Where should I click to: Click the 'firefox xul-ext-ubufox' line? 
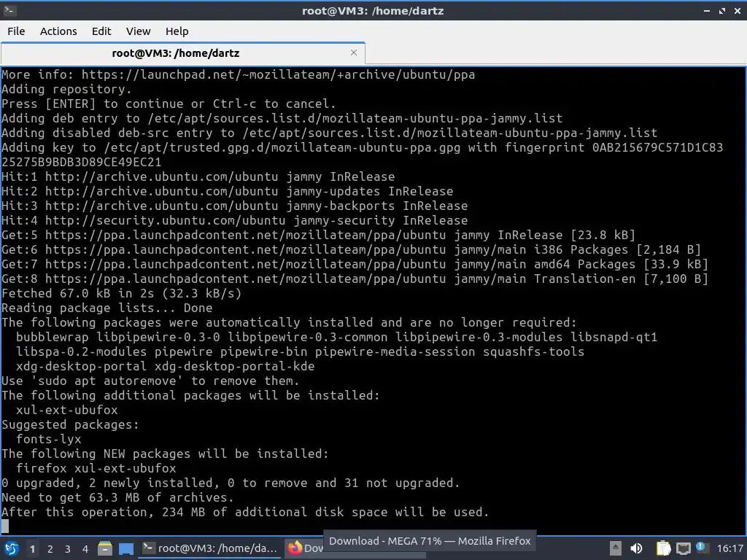pyautogui.click(x=96, y=468)
